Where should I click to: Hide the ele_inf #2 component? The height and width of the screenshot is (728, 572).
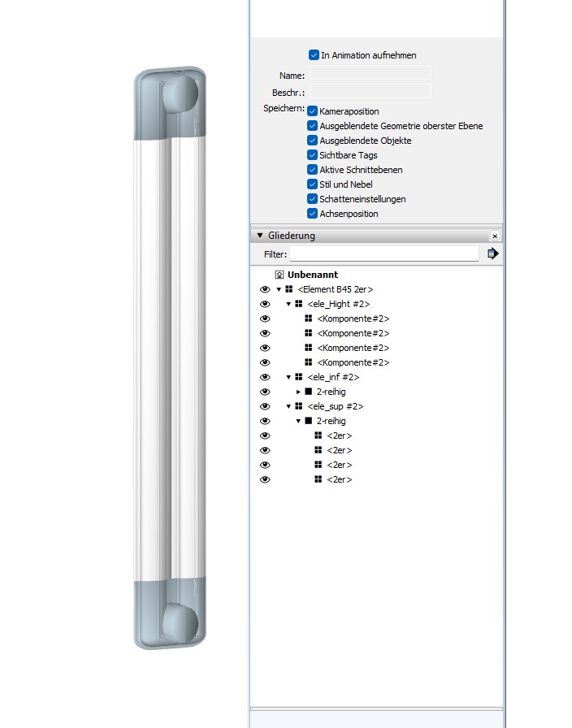pyautogui.click(x=264, y=377)
